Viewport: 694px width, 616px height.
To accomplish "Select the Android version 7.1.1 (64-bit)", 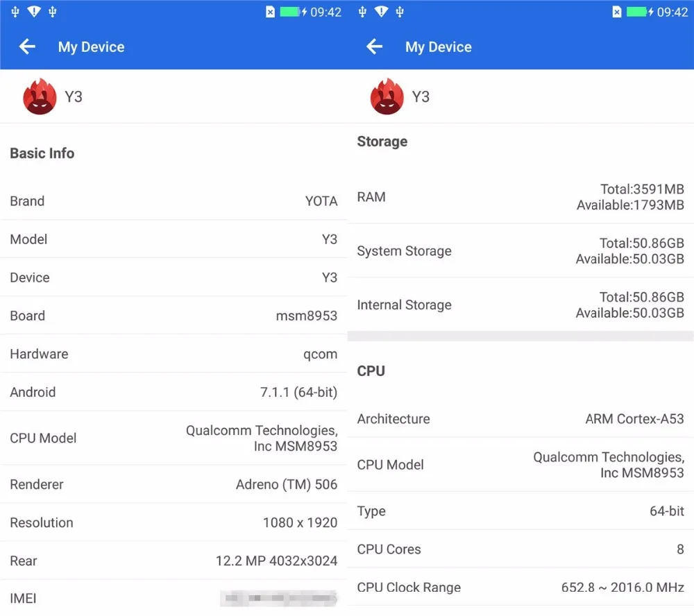I will point(298,393).
